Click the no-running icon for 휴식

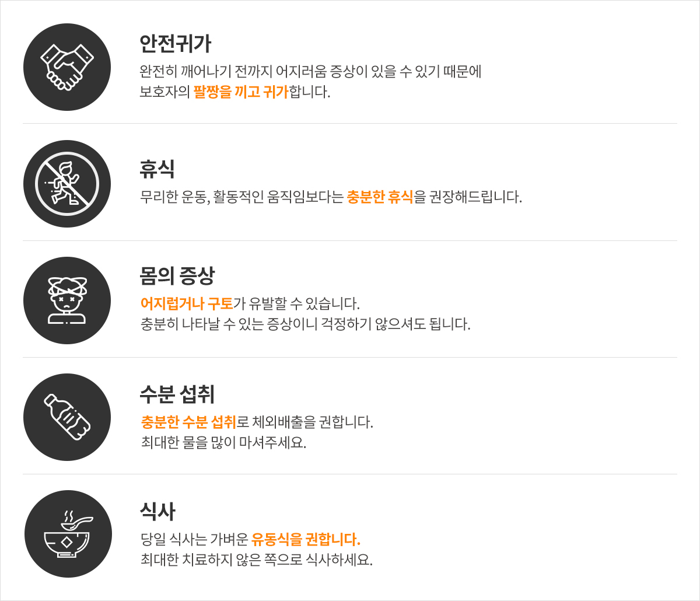(x=67, y=184)
